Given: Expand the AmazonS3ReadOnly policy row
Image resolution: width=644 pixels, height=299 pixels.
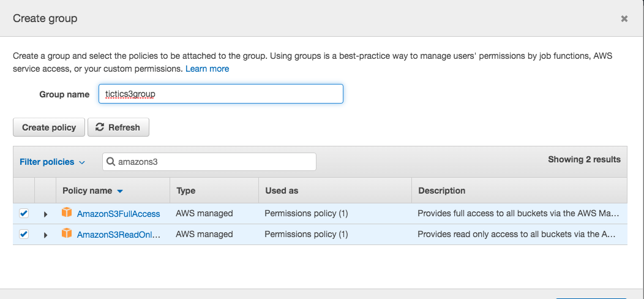Looking at the screenshot, I should click(x=45, y=235).
